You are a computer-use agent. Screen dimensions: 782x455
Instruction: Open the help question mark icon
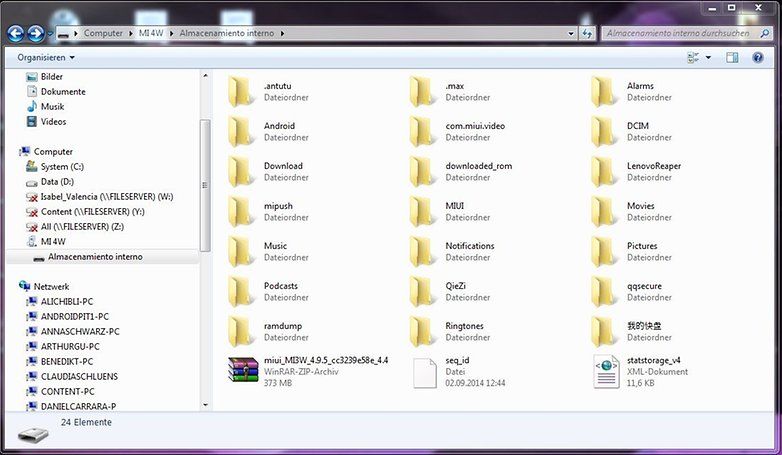click(x=758, y=57)
